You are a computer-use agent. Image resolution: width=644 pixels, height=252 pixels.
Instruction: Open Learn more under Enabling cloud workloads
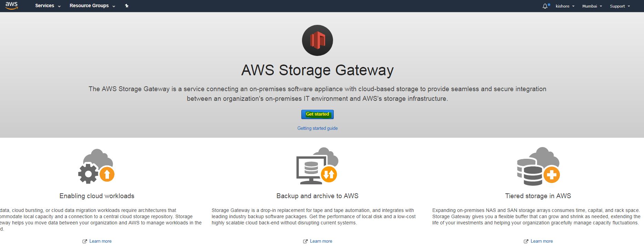(100, 241)
